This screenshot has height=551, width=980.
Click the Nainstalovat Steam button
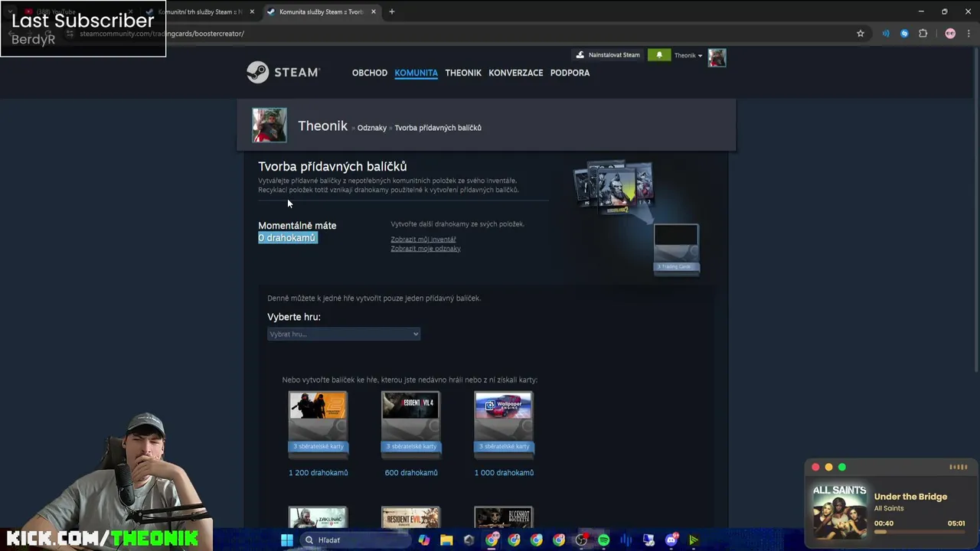pyautogui.click(x=608, y=55)
